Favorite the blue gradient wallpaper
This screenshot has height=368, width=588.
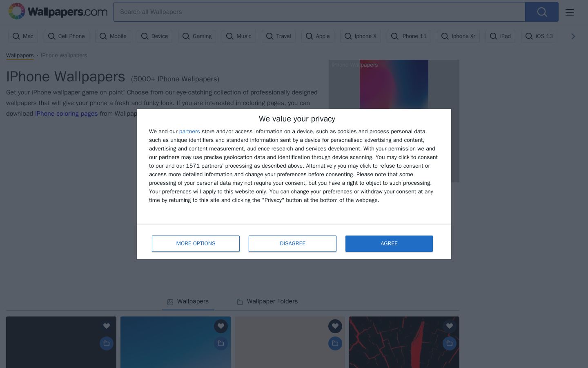(221, 326)
